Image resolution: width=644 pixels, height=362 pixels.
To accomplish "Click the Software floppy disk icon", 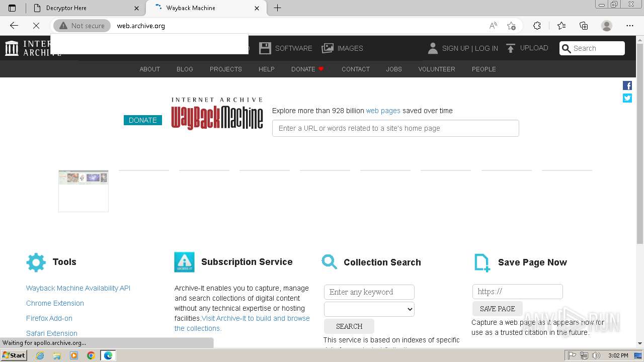I will (265, 48).
